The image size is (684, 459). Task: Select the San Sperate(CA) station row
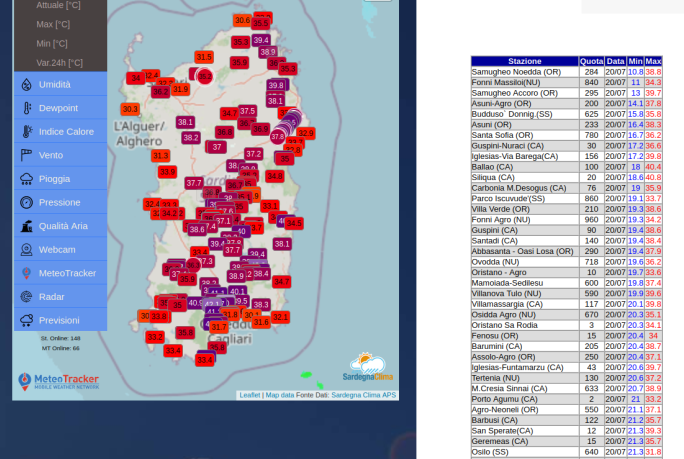coord(567,431)
